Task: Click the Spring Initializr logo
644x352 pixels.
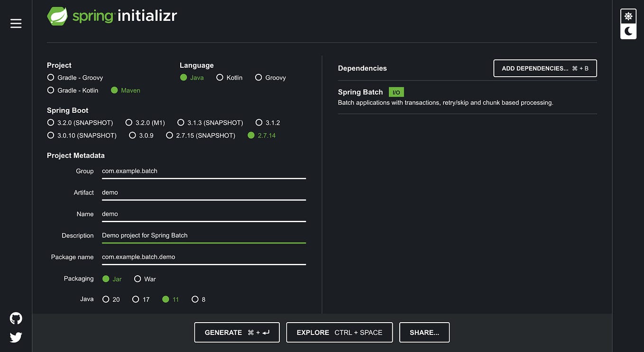Action: [112, 15]
